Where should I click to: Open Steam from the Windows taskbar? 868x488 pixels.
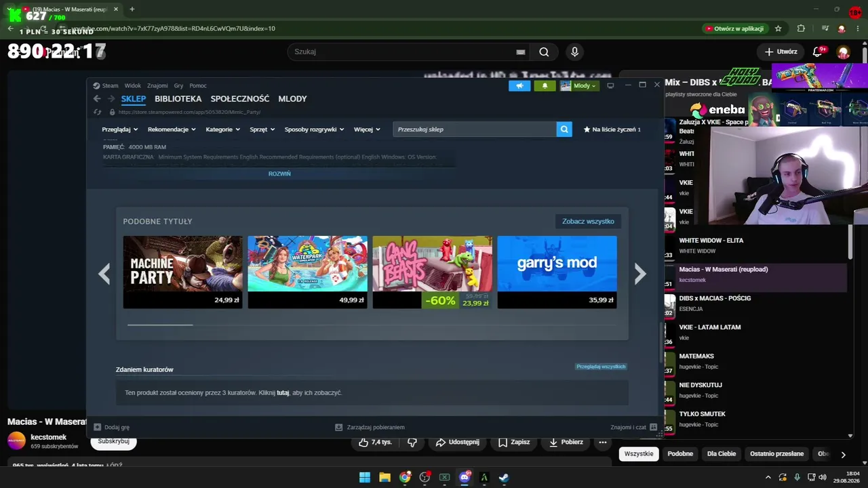pos(504,477)
